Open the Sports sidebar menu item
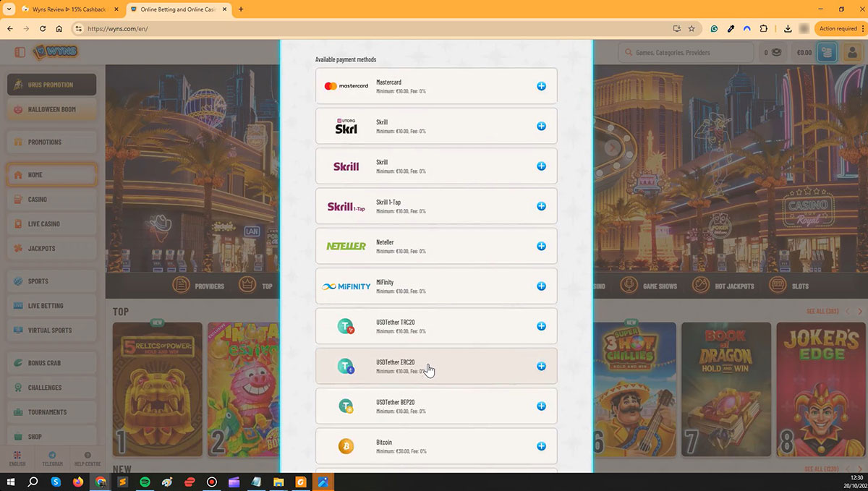The width and height of the screenshot is (868, 491). [51, 281]
